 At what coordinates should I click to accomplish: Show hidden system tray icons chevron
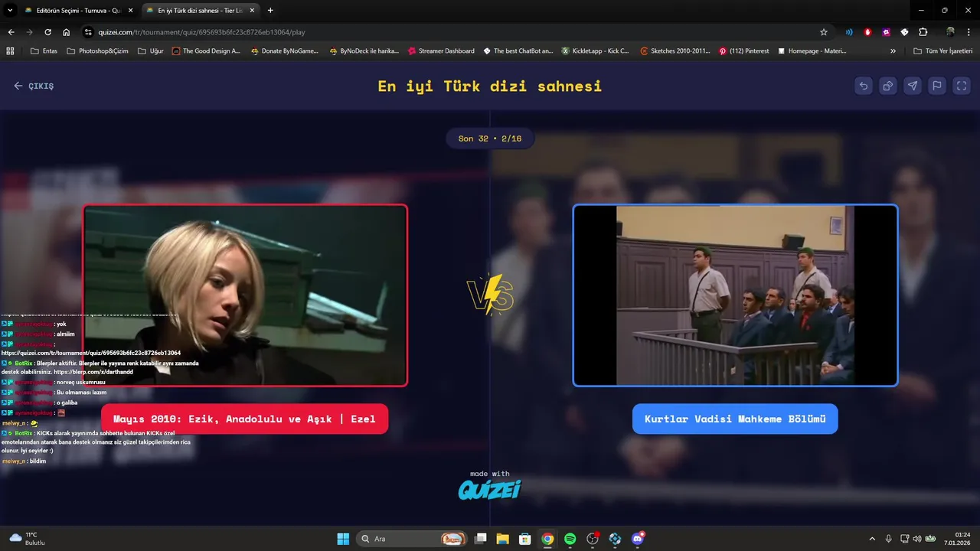tap(872, 539)
